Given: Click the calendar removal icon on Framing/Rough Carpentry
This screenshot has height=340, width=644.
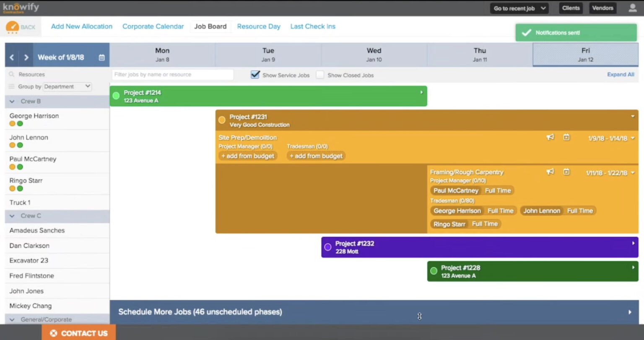Looking at the screenshot, I should pos(567,172).
